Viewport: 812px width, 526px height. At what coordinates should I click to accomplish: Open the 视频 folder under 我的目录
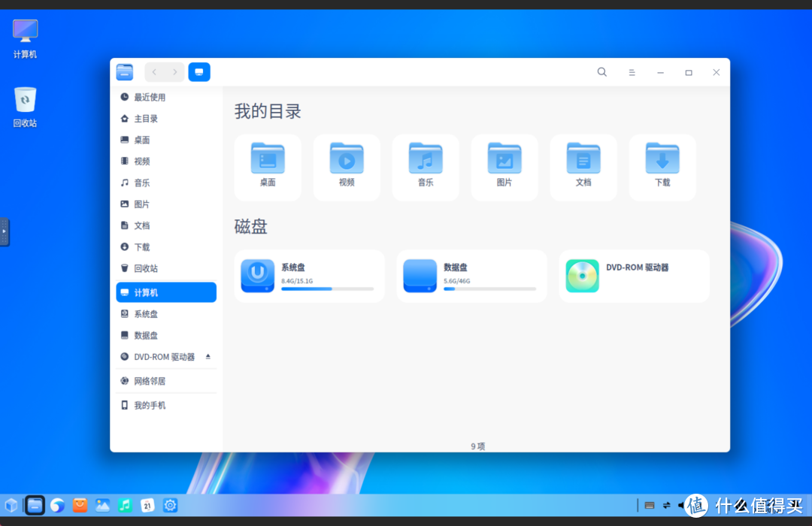346,167
